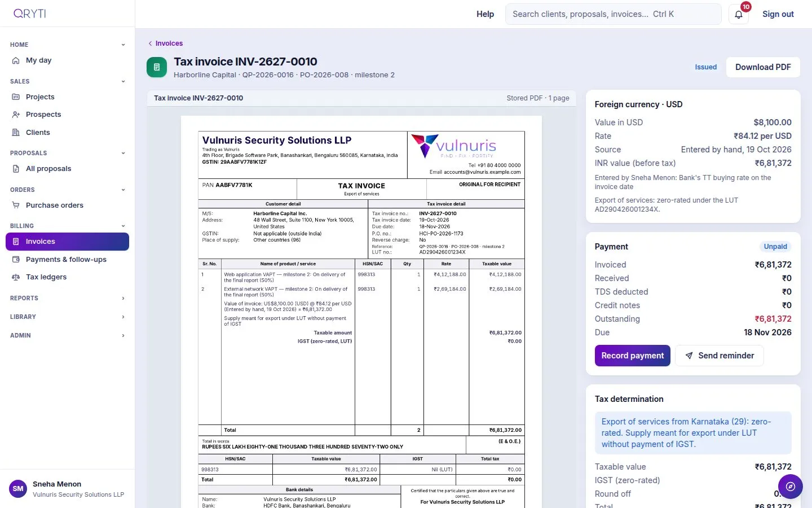Click the My day home icon

coord(16,60)
